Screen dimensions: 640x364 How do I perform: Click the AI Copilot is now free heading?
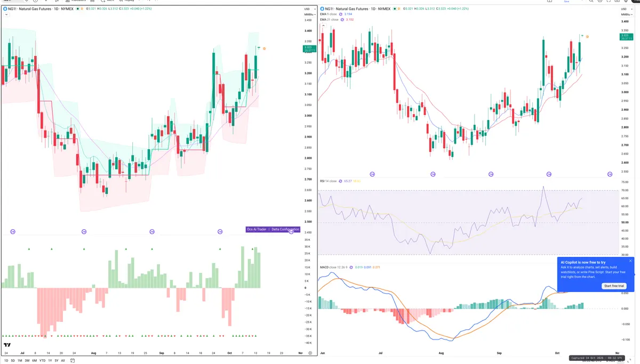tap(582, 263)
